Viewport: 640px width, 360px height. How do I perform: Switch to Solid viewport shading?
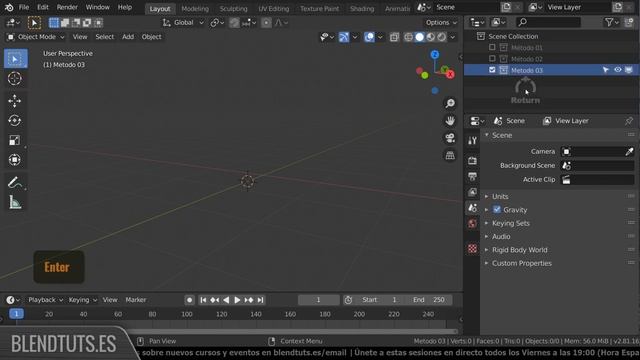tap(419, 37)
